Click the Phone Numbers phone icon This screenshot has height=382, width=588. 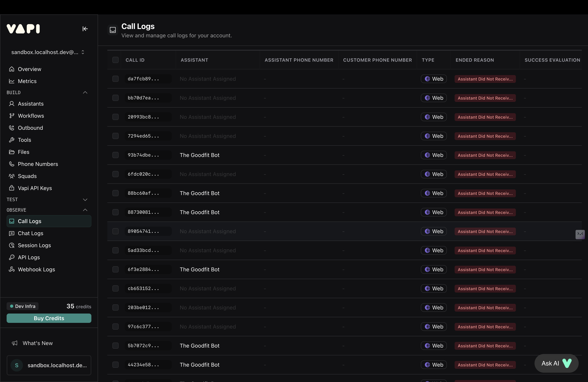coord(12,164)
